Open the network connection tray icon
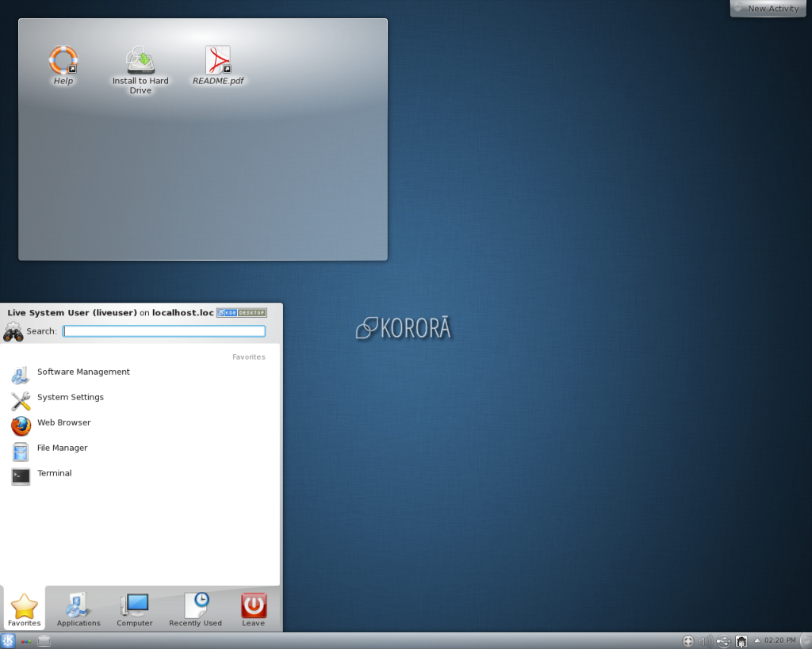The width and height of the screenshot is (812, 649). [x=741, y=641]
